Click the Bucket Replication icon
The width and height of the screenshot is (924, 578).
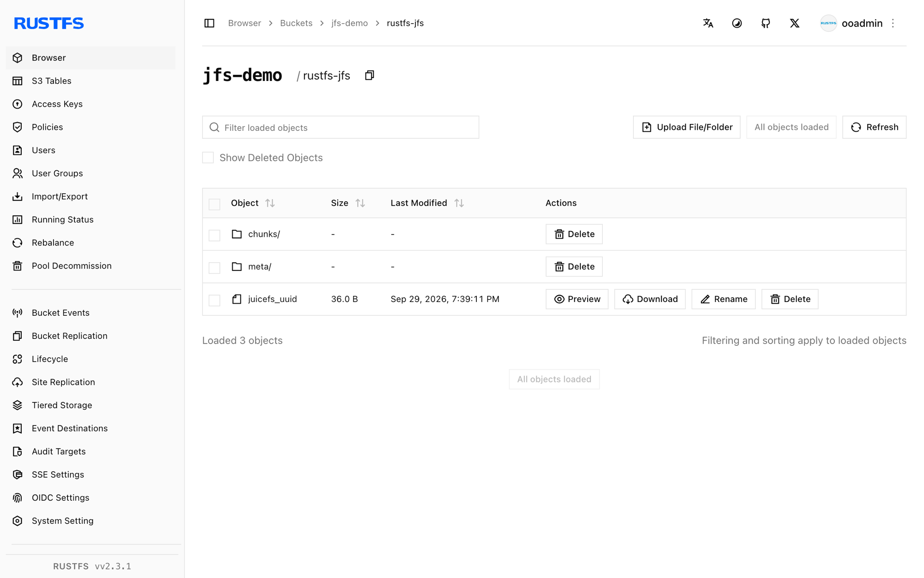pos(18,336)
